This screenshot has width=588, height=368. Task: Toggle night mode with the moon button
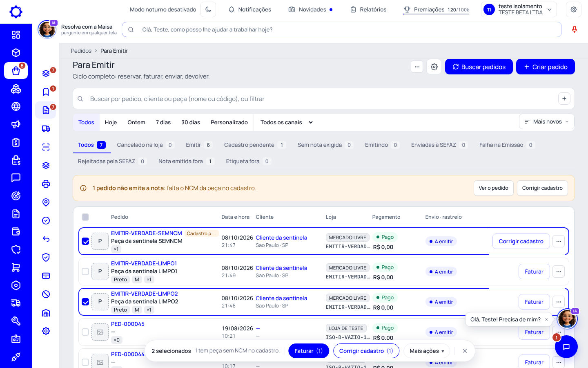pos(208,9)
